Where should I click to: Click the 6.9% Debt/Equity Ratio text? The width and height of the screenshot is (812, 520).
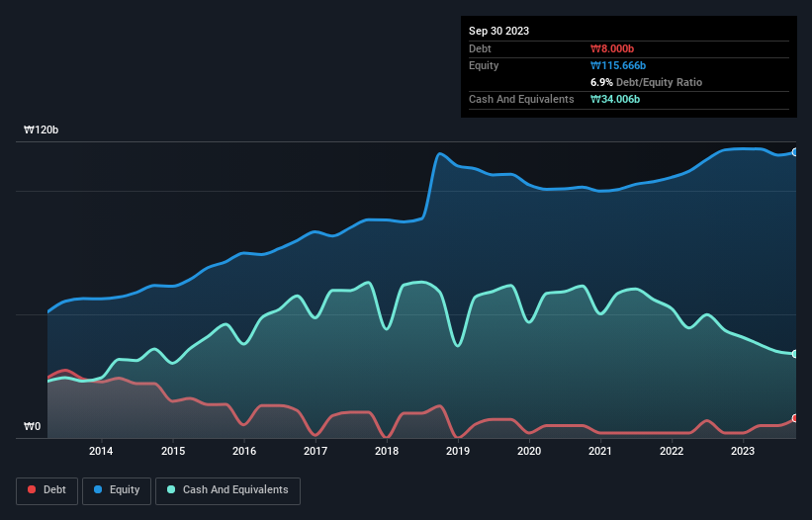pyautogui.click(x=646, y=82)
